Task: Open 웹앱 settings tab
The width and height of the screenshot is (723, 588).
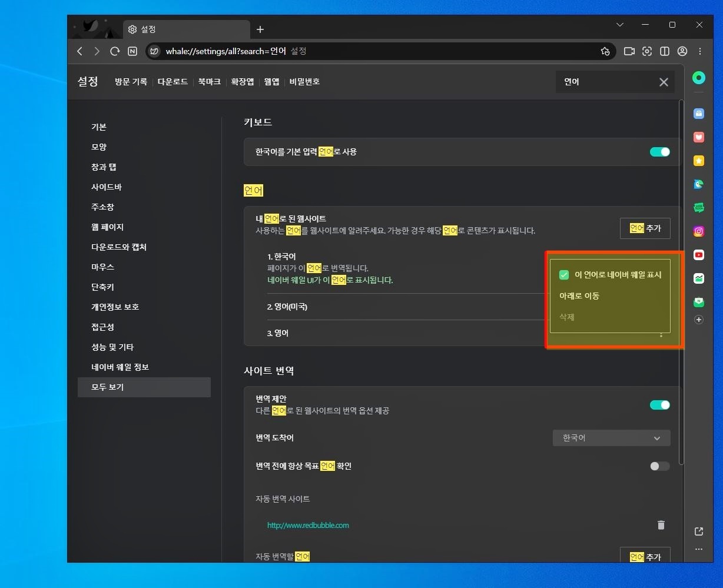Action: point(271,82)
